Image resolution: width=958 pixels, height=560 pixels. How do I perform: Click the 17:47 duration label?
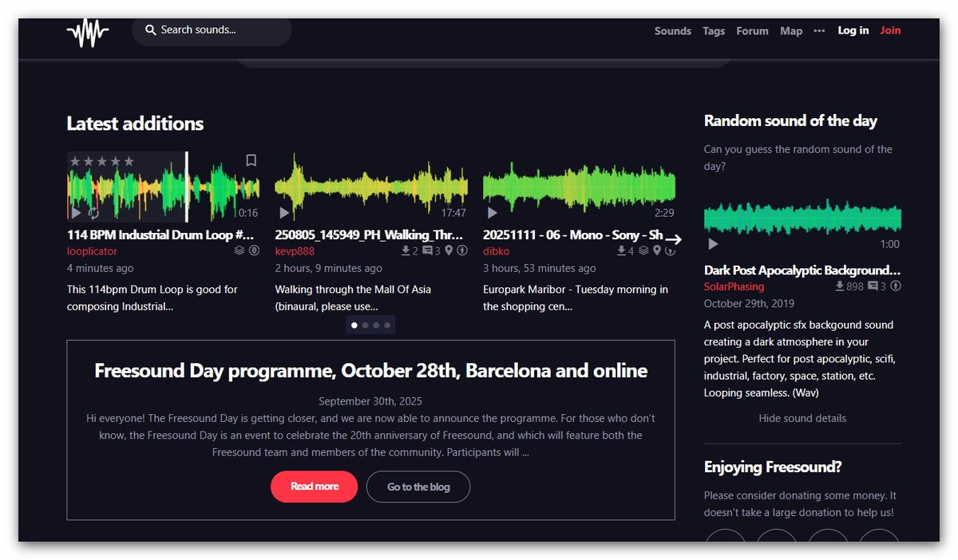click(453, 213)
